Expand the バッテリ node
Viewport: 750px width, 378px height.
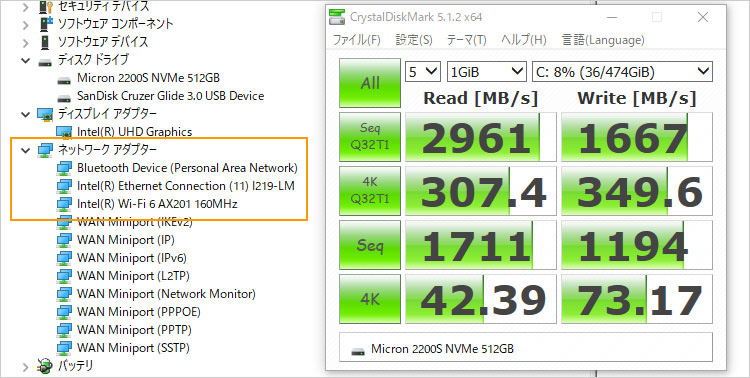coord(25,367)
